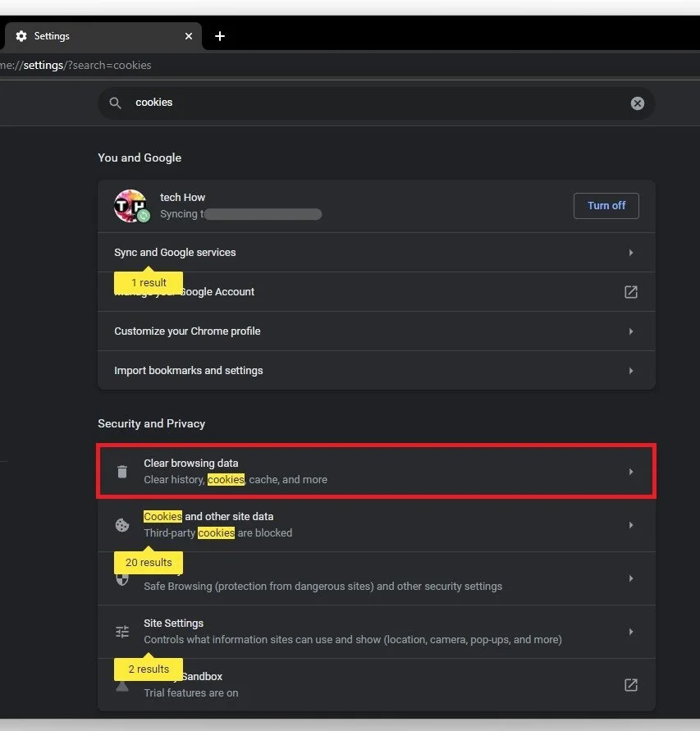Click the Site Settings sliders icon
This screenshot has height=731, width=700.
121,632
